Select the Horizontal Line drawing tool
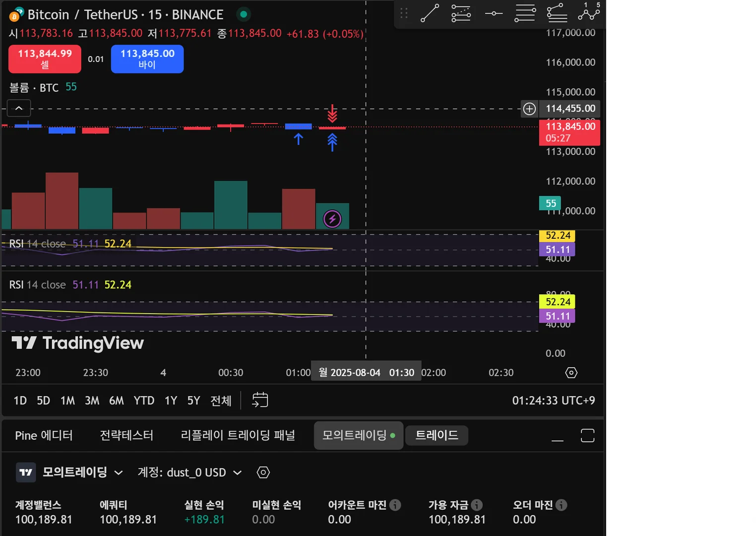Image resolution: width=756 pixels, height=536 pixels. (494, 13)
